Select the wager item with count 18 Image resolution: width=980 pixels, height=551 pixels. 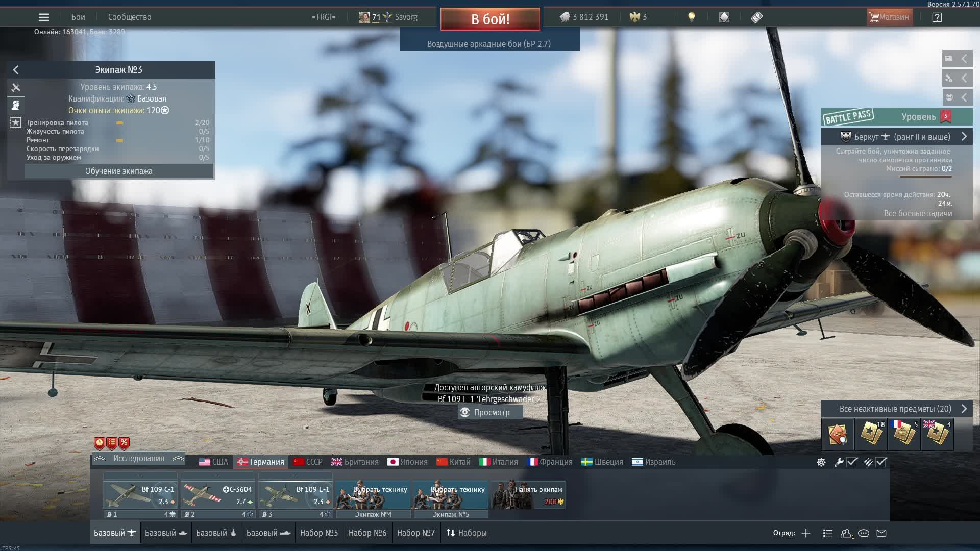pos(871,434)
